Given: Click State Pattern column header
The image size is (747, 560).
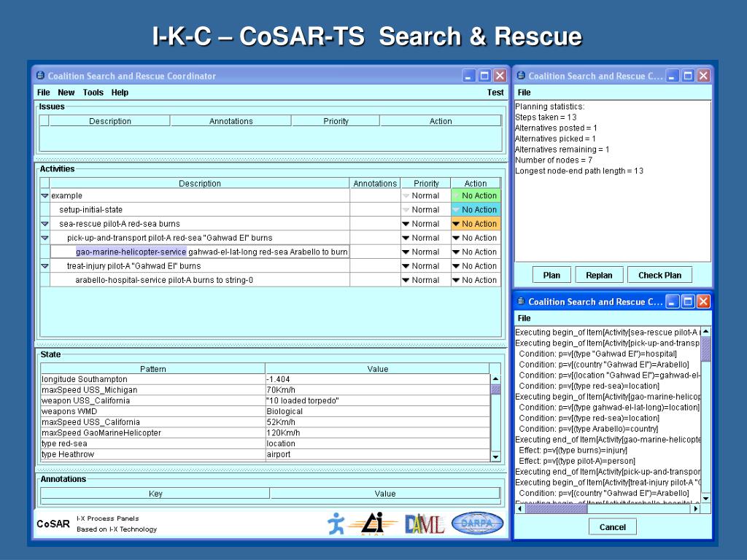Looking at the screenshot, I should 153,368.
